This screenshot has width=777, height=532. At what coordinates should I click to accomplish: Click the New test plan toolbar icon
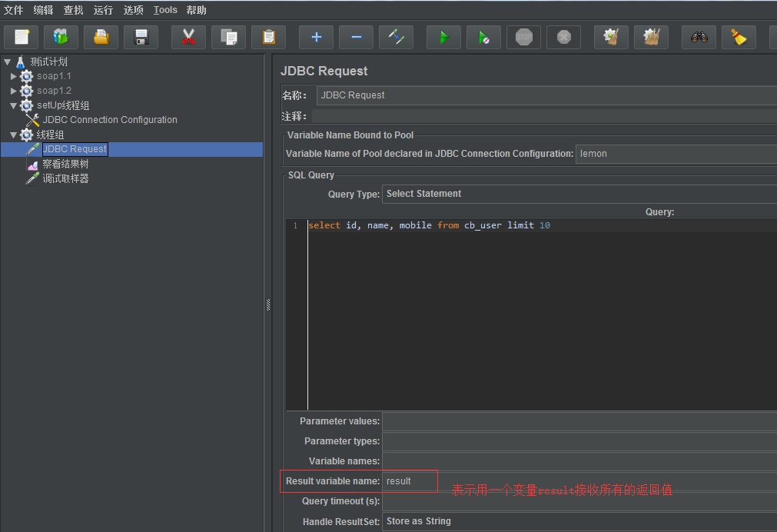[x=22, y=37]
